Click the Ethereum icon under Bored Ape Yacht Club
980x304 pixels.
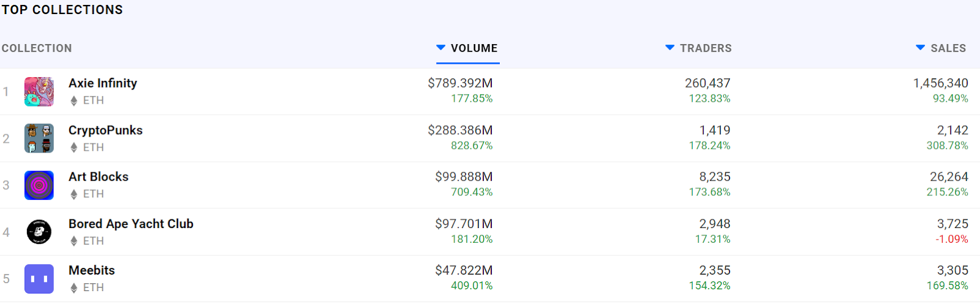pos(73,241)
